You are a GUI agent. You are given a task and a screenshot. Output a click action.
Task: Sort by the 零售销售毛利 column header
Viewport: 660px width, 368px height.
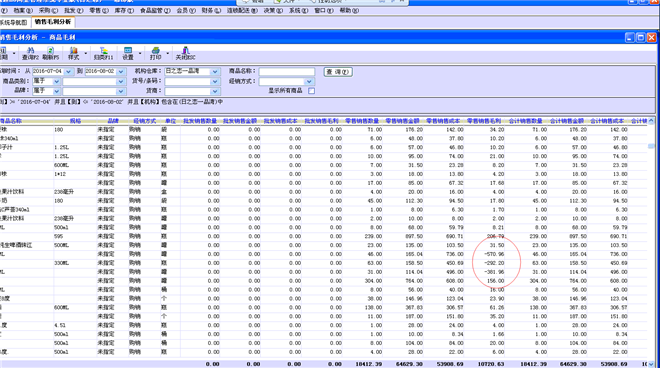click(484, 121)
